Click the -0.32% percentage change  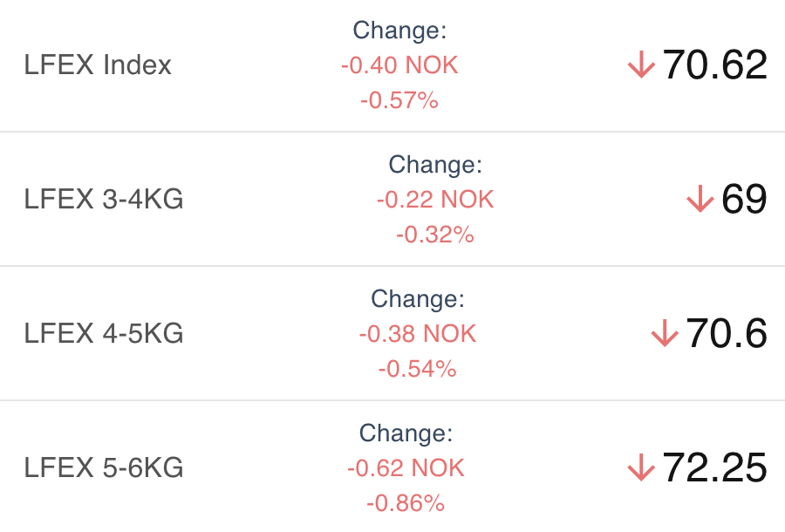tap(435, 235)
